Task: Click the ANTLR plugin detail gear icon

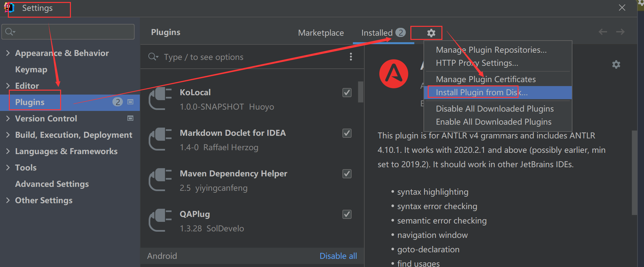Action: (616, 64)
